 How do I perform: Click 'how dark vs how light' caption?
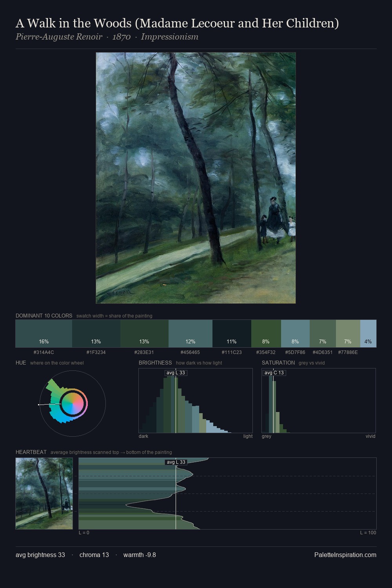(199, 363)
